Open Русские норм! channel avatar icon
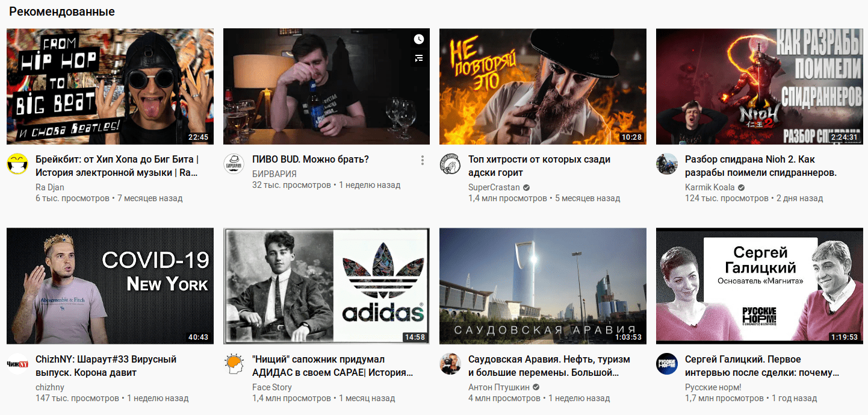This screenshot has width=868, height=415. click(x=667, y=364)
